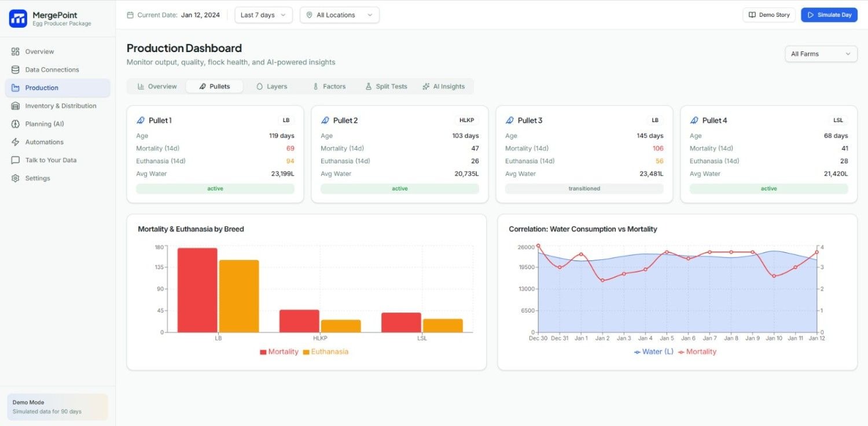
Task: Toggle the Mortality legend in breed chart
Action: point(279,351)
